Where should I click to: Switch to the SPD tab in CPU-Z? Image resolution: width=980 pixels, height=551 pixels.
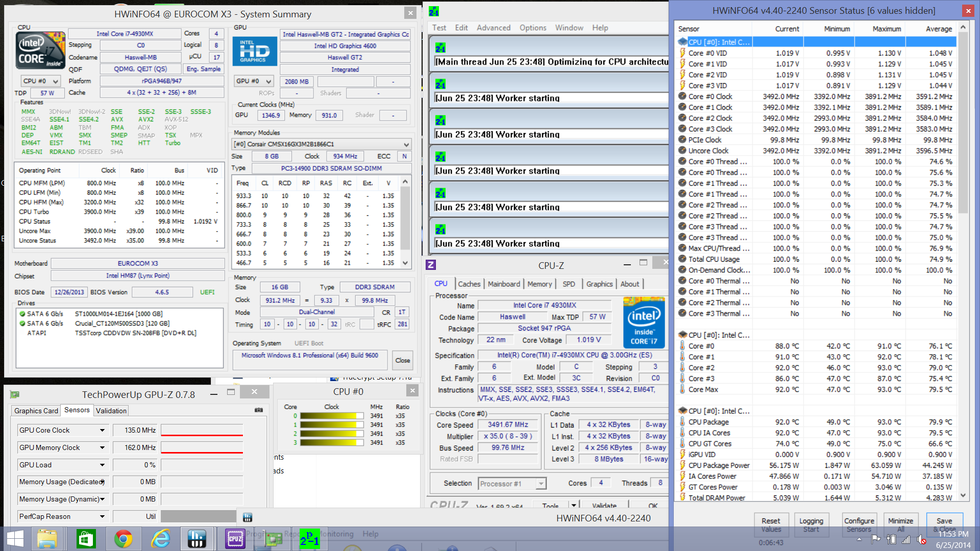point(569,284)
